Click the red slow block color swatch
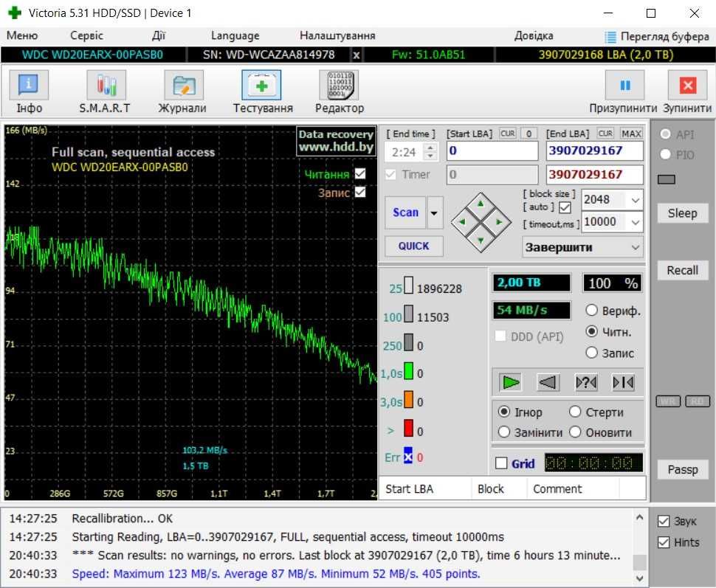 (x=409, y=428)
